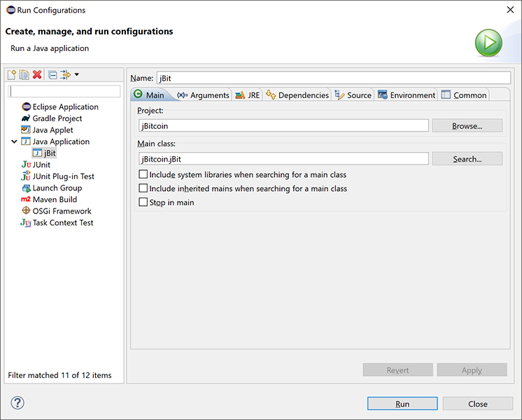The image size is (522, 420).
Task: Select Maven Build in the tree
Action: (54, 199)
